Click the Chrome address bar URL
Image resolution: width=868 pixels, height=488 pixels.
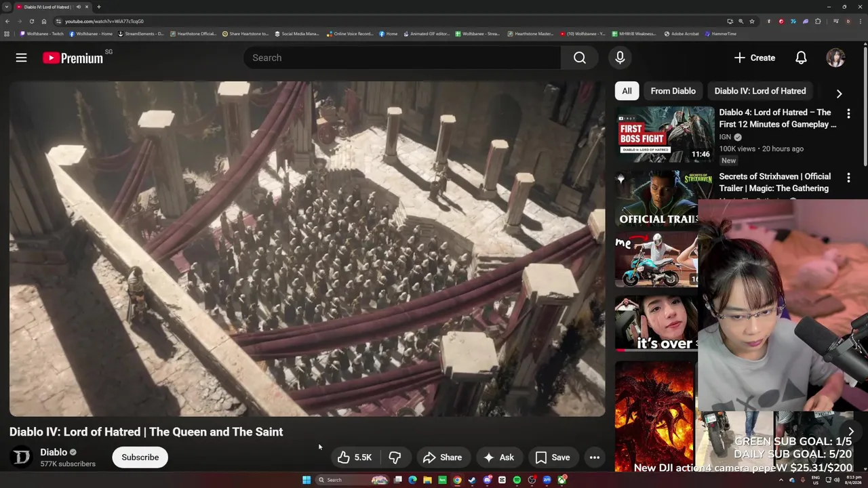click(x=104, y=21)
